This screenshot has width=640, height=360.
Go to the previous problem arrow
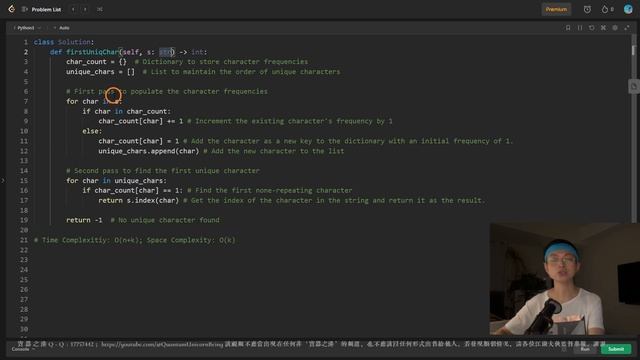[x=73, y=9]
